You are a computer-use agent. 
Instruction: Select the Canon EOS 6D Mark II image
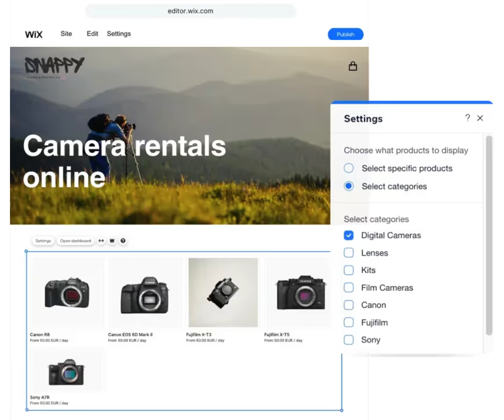click(145, 293)
